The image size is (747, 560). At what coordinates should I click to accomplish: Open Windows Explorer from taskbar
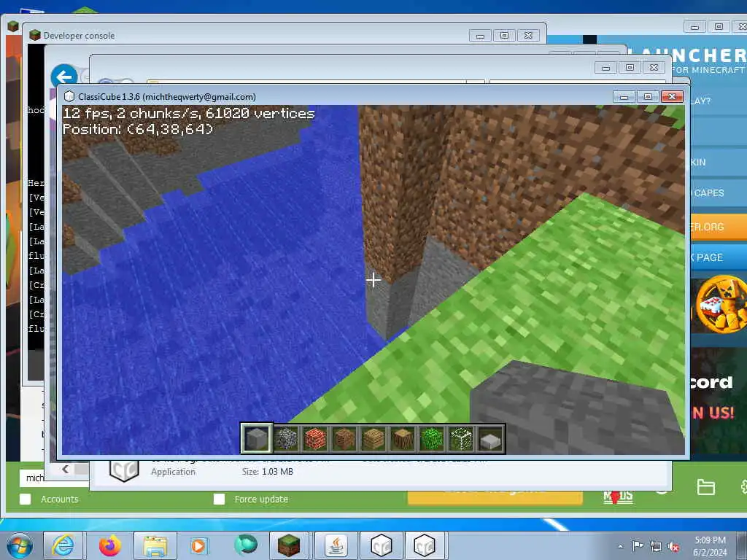point(155,545)
